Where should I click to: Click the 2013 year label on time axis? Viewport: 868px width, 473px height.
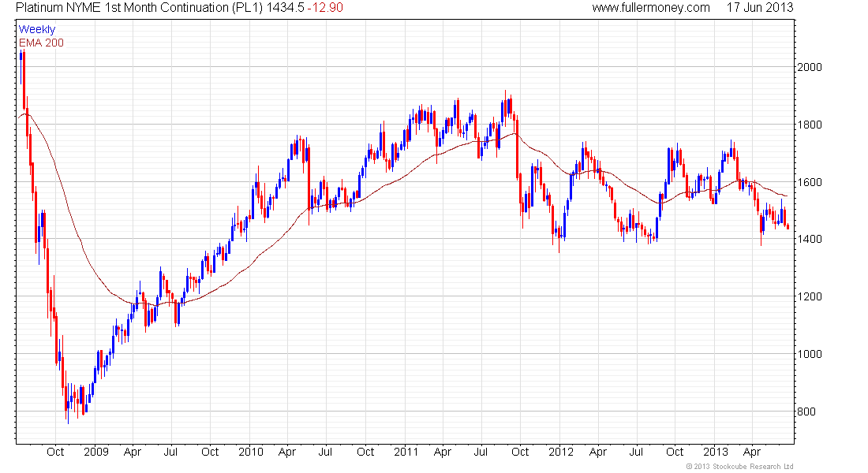(716, 452)
